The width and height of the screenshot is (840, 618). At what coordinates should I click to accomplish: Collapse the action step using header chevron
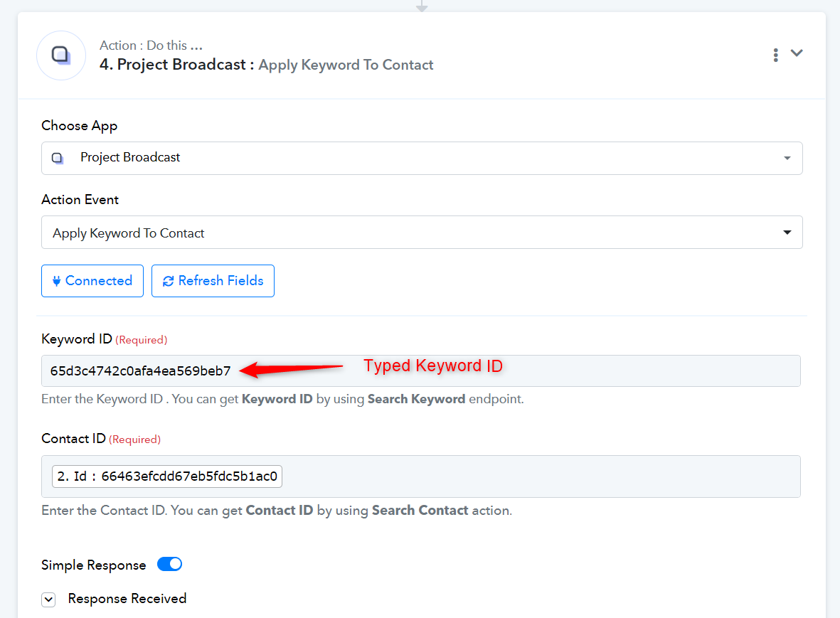pos(797,53)
